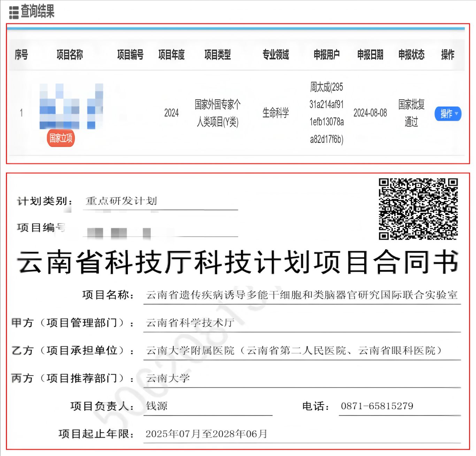The image size is (476, 456).
Task: Click the row number 1 cell
Action: [x=21, y=113]
